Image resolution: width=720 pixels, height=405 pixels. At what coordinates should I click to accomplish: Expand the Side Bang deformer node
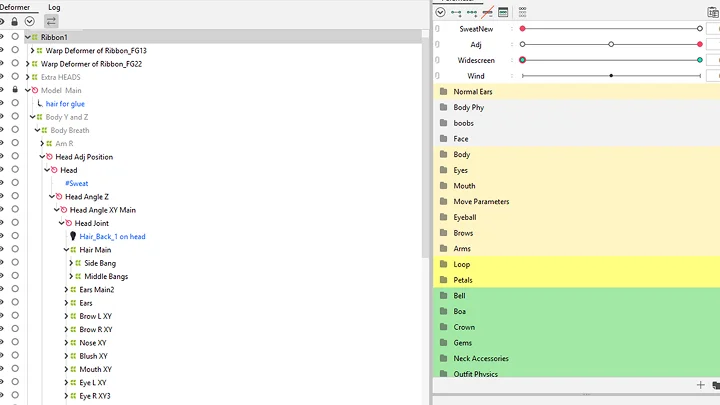(71, 263)
